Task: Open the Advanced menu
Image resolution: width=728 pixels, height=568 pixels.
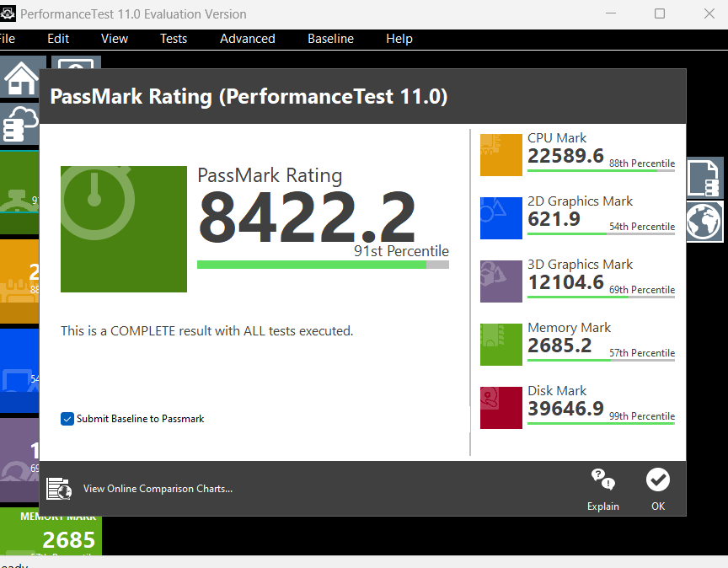Action: click(248, 39)
